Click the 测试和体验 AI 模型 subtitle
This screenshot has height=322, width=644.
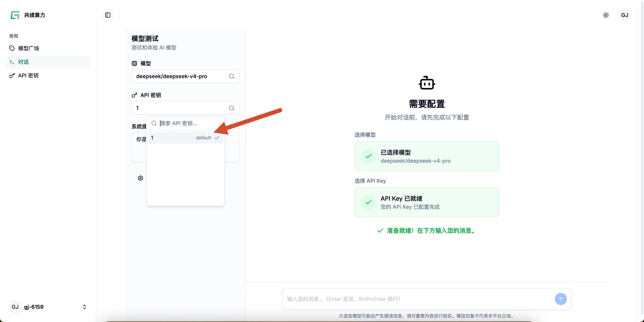[x=154, y=48]
